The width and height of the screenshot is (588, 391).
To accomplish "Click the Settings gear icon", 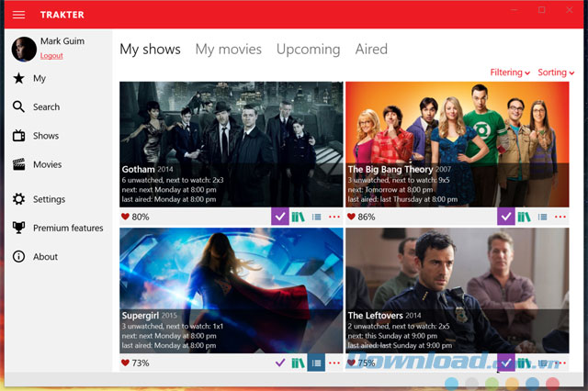I will pos(18,199).
